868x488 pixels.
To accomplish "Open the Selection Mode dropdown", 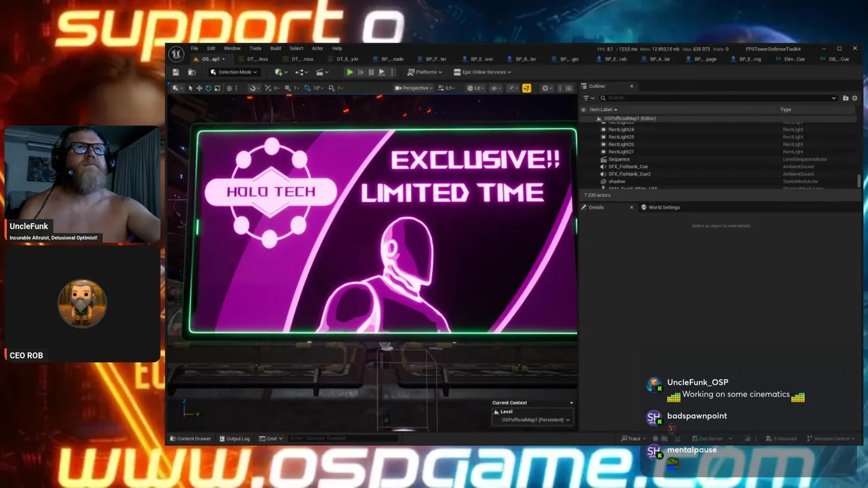I will click(234, 72).
